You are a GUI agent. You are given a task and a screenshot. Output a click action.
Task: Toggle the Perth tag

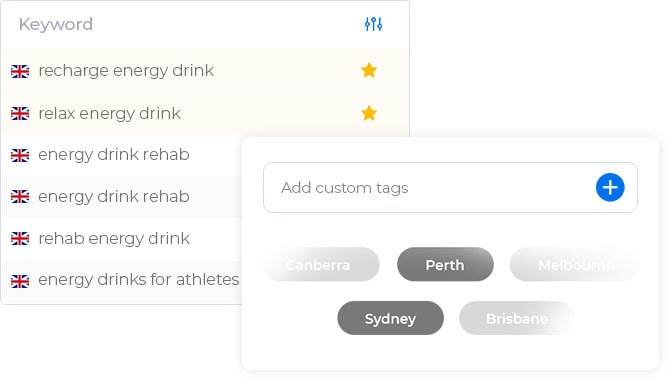(445, 265)
